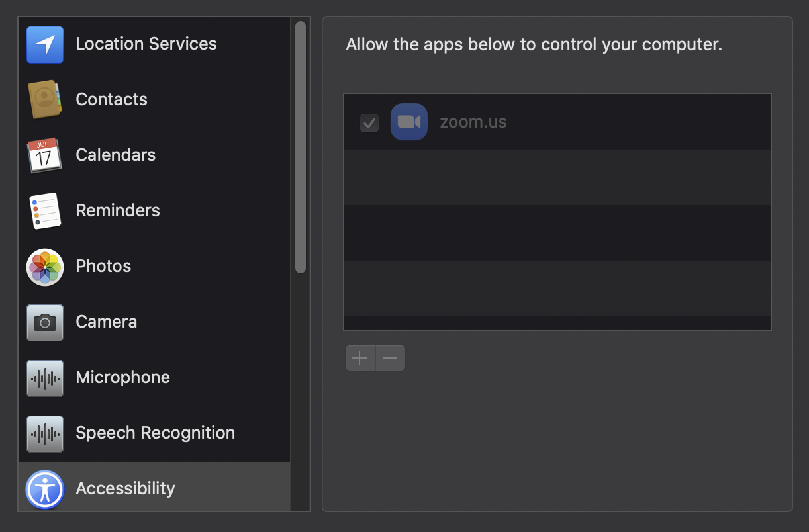Click the Photos pinwheel icon
The image size is (809, 532).
[x=45, y=267]
